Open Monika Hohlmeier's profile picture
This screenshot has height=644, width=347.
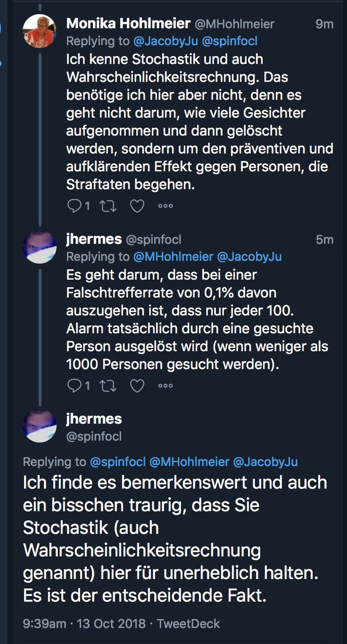40,30
